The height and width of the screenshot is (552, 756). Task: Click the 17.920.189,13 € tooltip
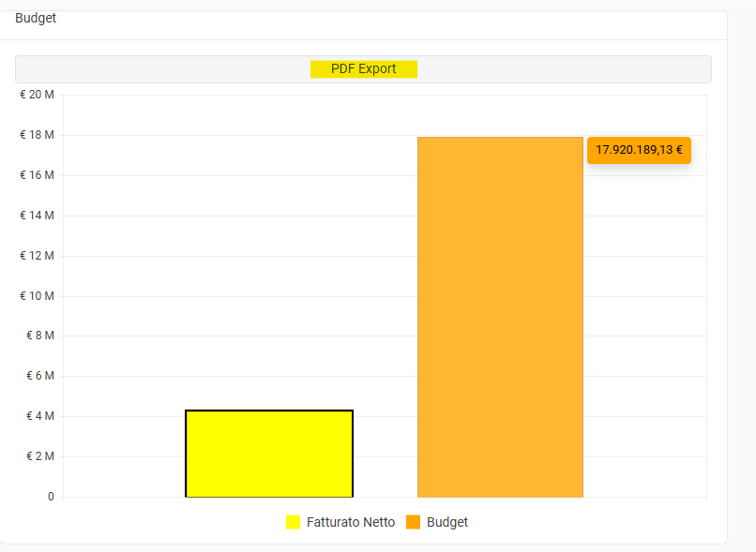639,150
